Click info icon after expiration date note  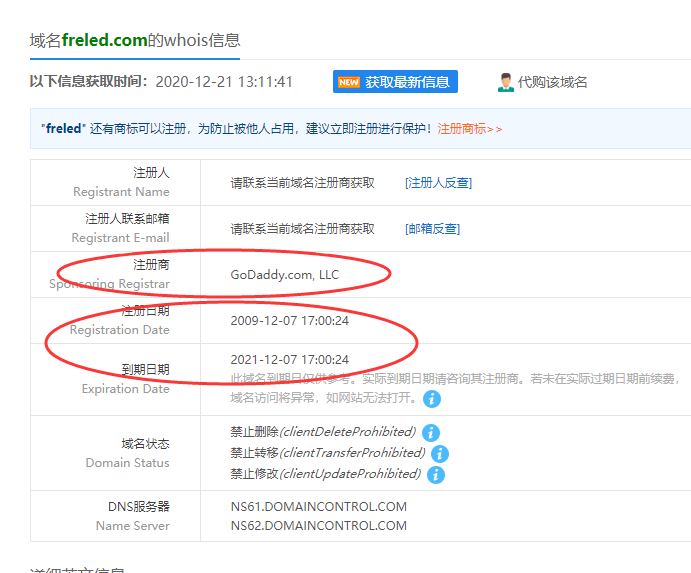coord(431,399)
